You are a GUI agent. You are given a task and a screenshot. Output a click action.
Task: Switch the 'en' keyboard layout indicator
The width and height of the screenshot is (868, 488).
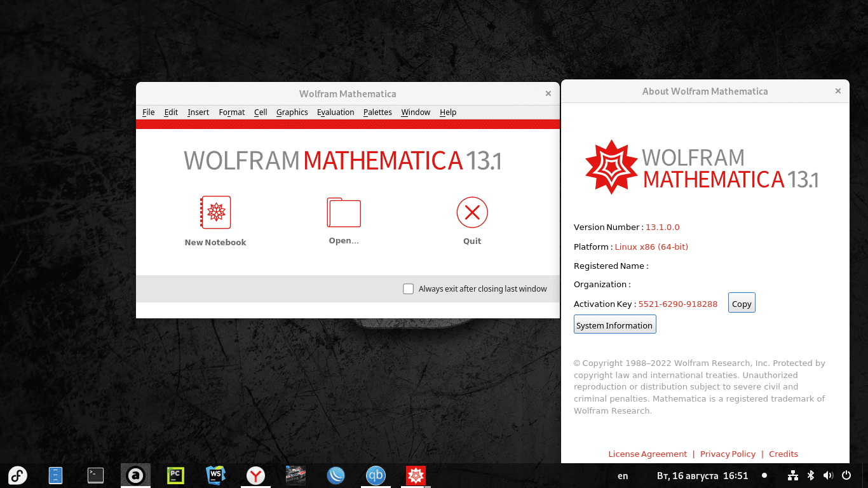click(x=623, y=475)
